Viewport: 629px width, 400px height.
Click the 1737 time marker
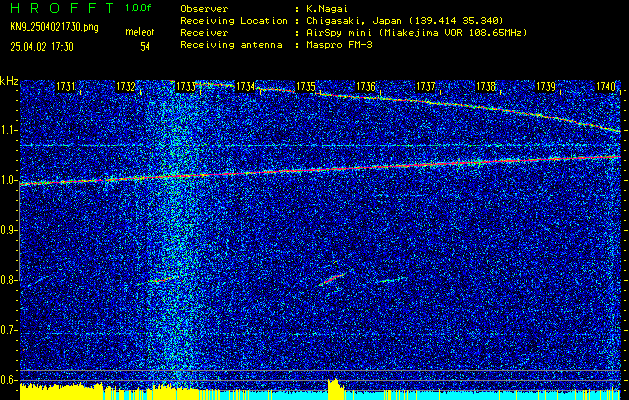(426, 87)
